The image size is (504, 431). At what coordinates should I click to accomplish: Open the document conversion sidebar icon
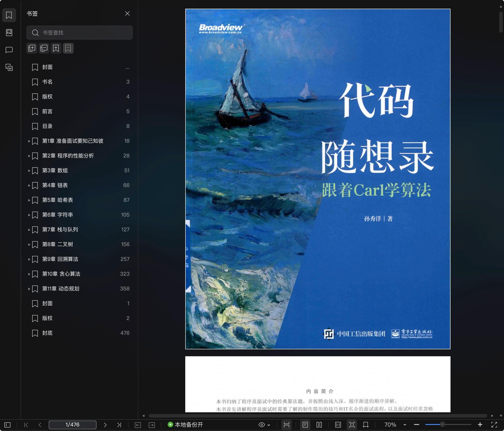9,67
